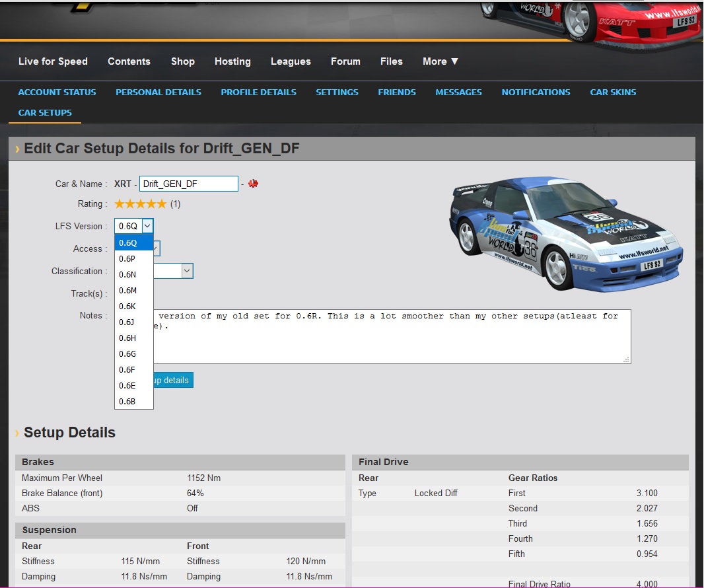Select 0.6P in version list
The width and height of the screenshot is (704, 588).
(134, 259)
